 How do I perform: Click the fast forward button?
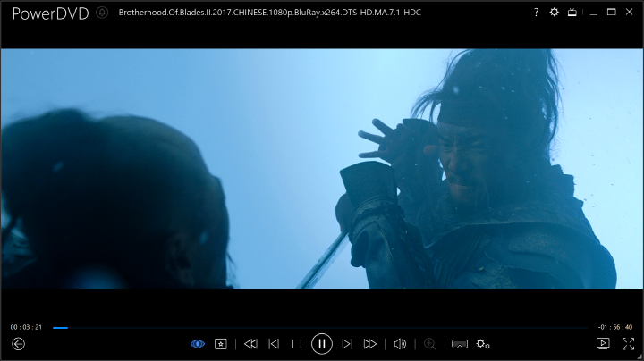370,344
